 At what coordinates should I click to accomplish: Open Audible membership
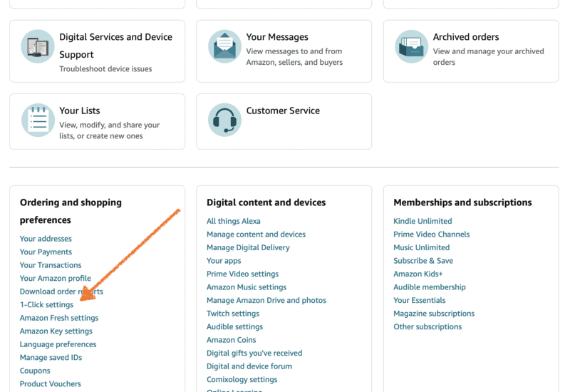pyautogui.click(x=430, y=287)
